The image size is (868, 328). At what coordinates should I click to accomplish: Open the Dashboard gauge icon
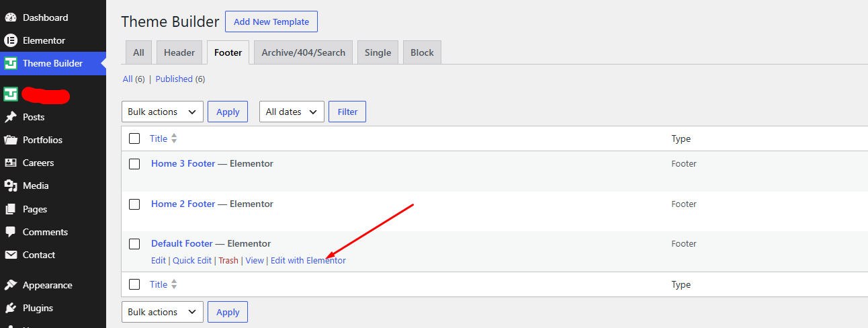(10, 17)
